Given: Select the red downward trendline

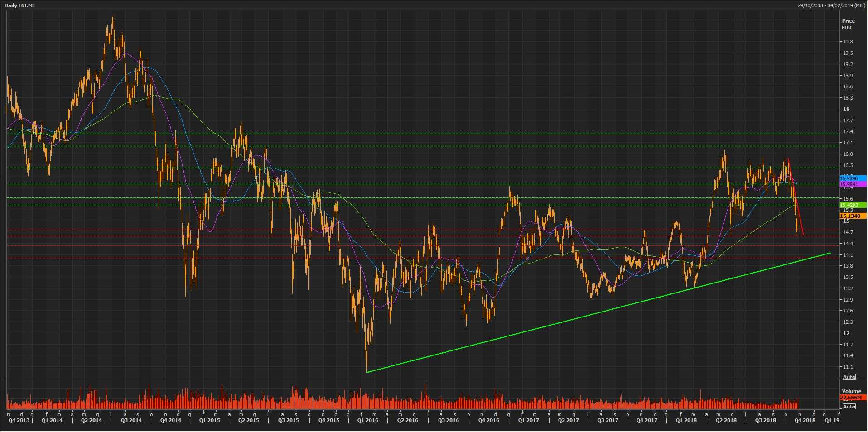Looking at the screenshot, I should pyautogui.click(x=796, y=197).
